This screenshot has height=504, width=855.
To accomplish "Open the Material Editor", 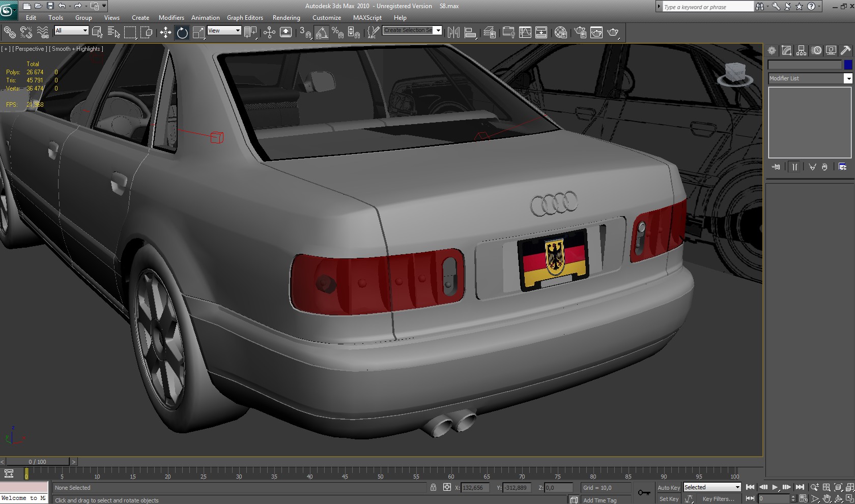I will pyautogui.click(x=560, y=33).
